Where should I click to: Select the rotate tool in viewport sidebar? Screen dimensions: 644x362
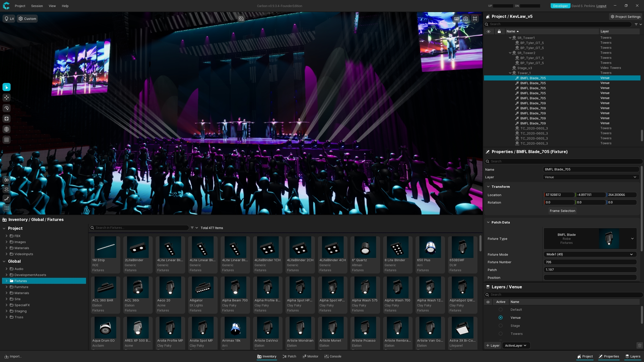coord(7,108)
